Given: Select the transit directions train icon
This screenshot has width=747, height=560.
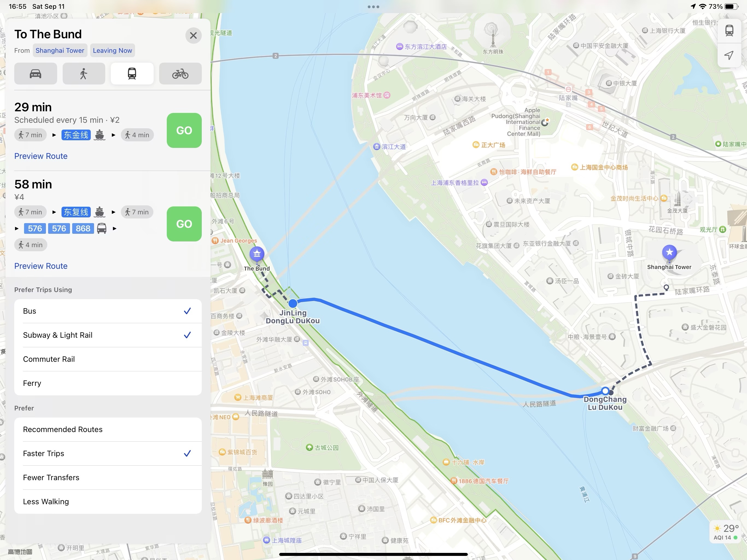Looking at the screenshot, I should [x=132, y=74].
